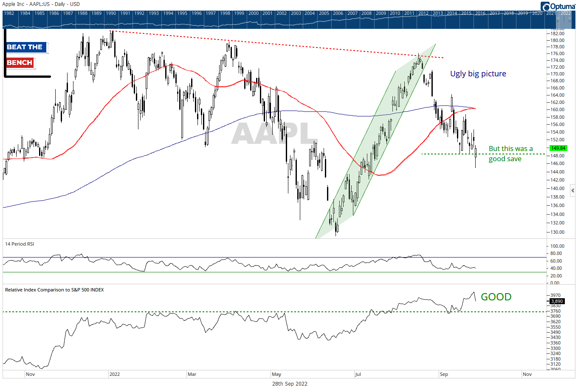578x392 pixels.
Task: Jump to 1990 in the overview timeline
Action: pyautogui.click(x=111, y=13)
